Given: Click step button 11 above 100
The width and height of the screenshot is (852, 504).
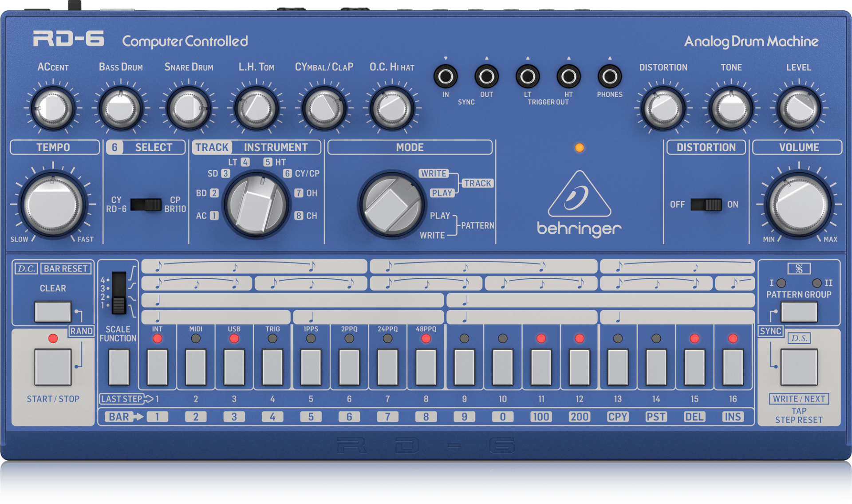Looking at the screenshot, I should tap(541, 367).
